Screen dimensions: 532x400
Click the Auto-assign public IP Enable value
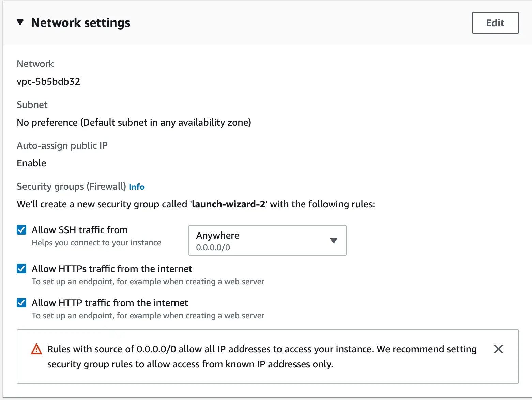pos(31,163)
